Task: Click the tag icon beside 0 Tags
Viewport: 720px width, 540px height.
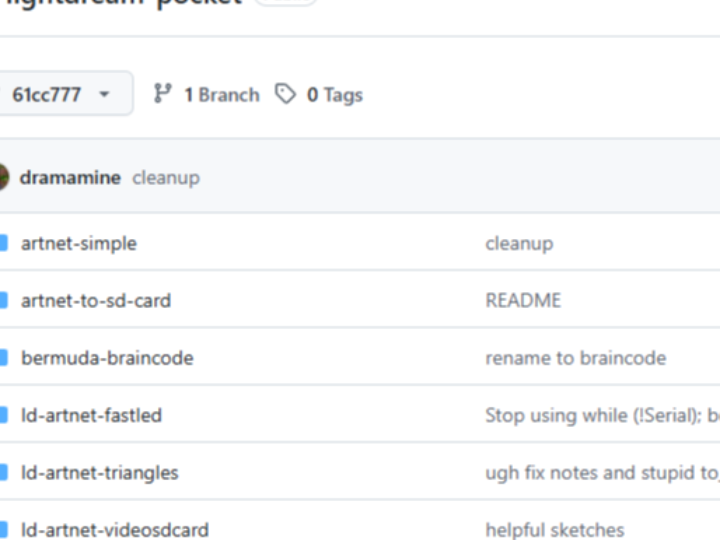Action: [x=286, y=94]
